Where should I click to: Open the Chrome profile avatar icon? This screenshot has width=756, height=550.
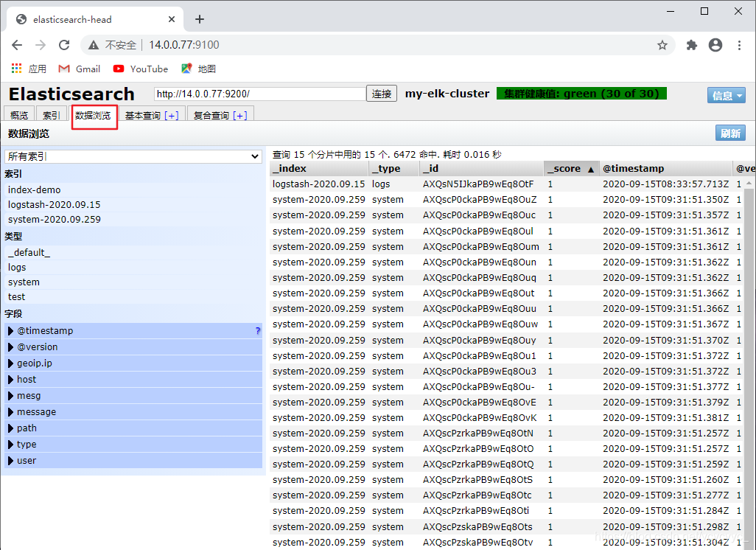(715, 45)
